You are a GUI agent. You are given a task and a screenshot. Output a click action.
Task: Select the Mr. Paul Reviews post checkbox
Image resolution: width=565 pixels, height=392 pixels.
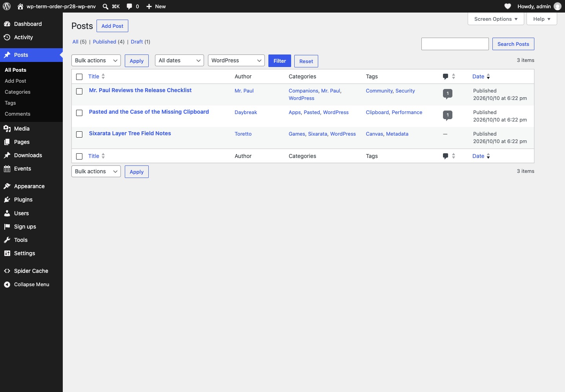(x=79, y=91)
